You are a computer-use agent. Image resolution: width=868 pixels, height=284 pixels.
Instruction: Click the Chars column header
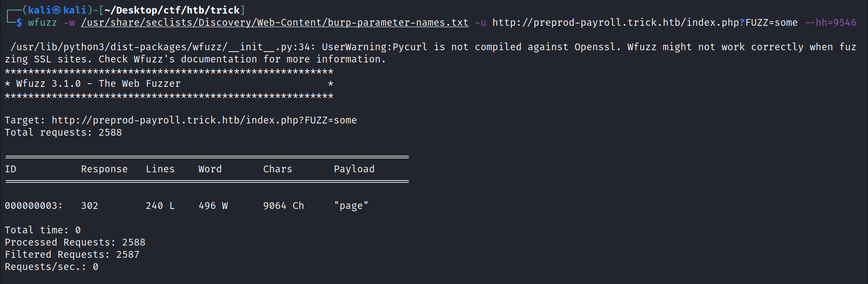(278, 169)
